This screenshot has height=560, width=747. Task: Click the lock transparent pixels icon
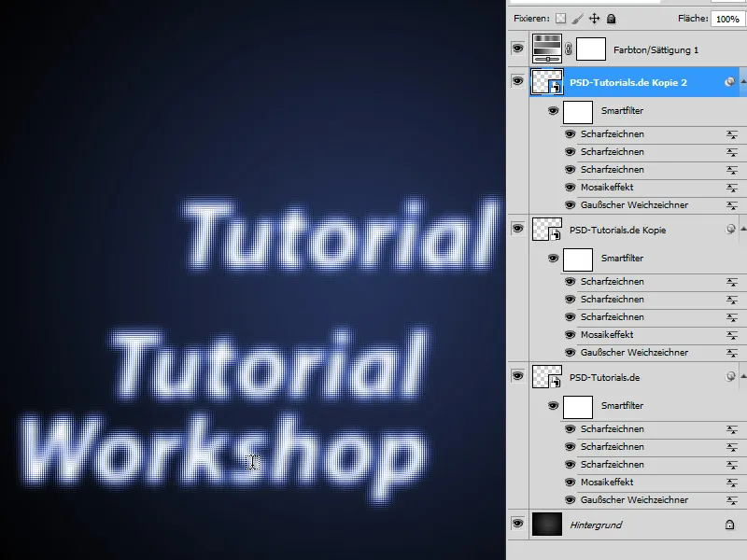coord(561,19)
